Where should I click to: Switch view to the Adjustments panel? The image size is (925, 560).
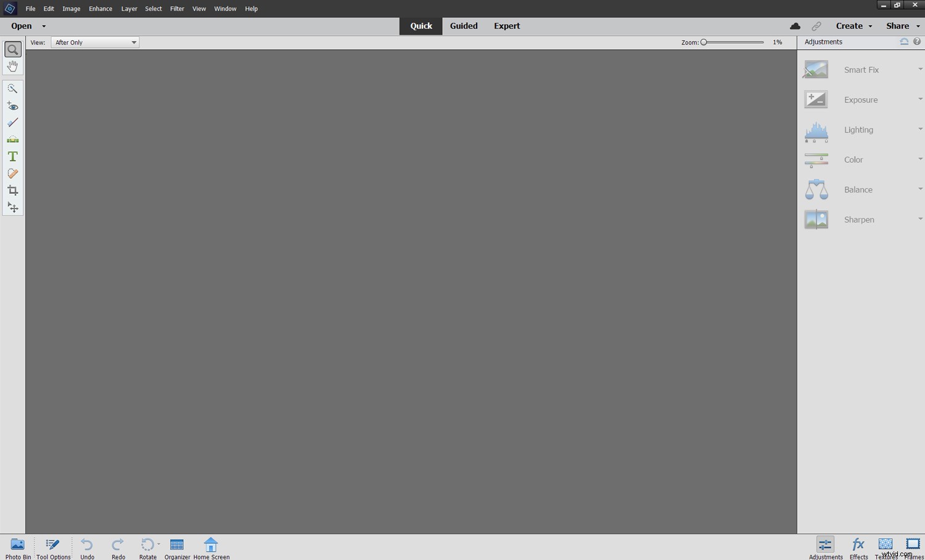coord(825,547)
